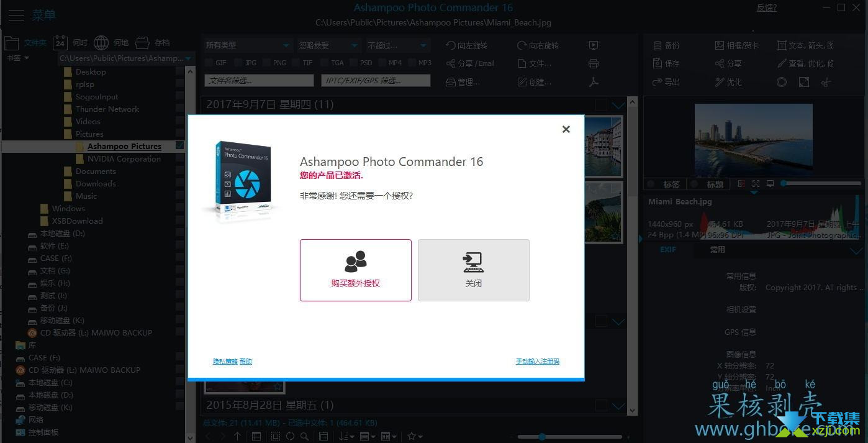Select the 常用 tab in info panel
The width and height of the screenshot is (868, 443).
(718, 250)
